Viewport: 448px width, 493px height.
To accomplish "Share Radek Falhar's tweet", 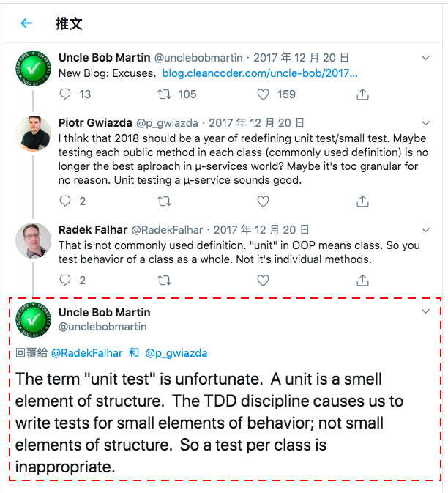I will coord(362,280).
